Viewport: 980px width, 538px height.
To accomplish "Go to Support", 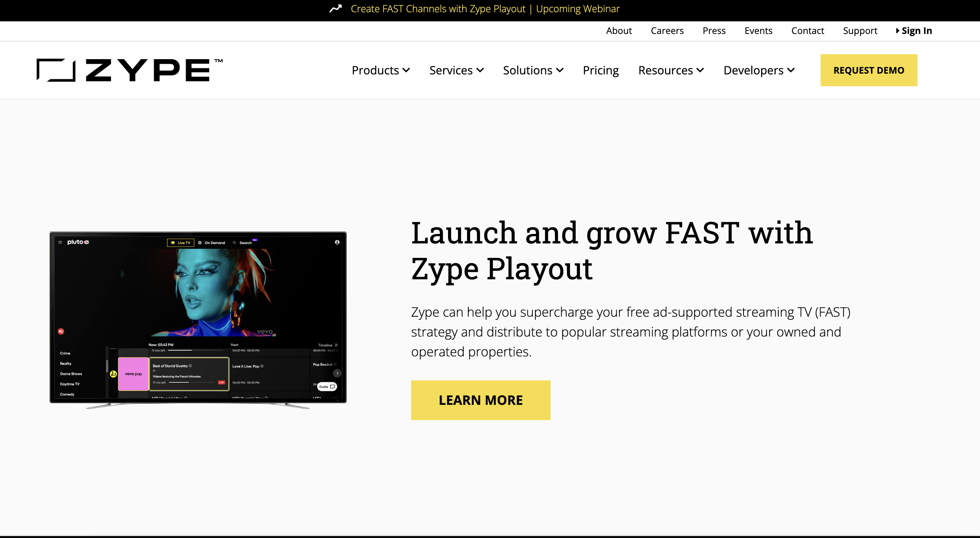I will point(860,31).
